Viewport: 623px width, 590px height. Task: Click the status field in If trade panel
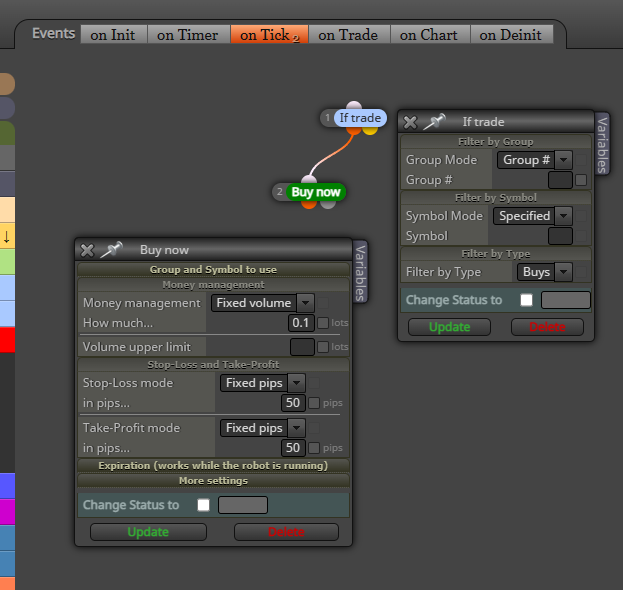[x=566, y=300]
